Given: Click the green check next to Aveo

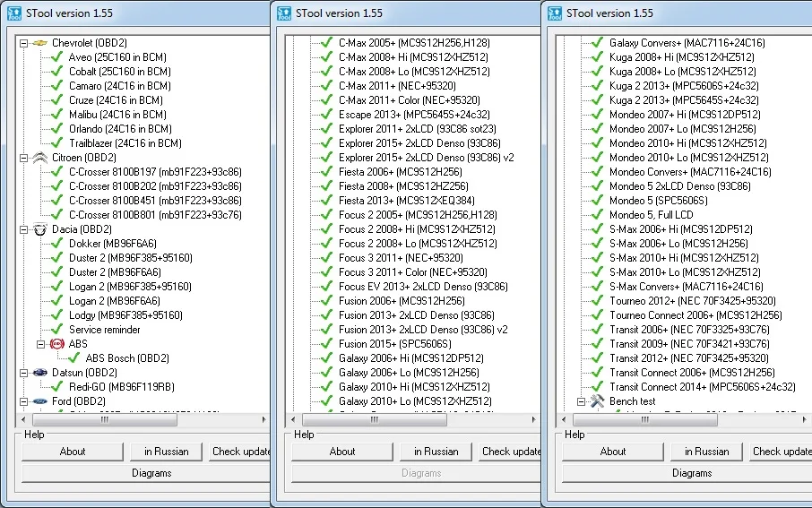Looking at the screenshot, I should [x=57, y=57].
